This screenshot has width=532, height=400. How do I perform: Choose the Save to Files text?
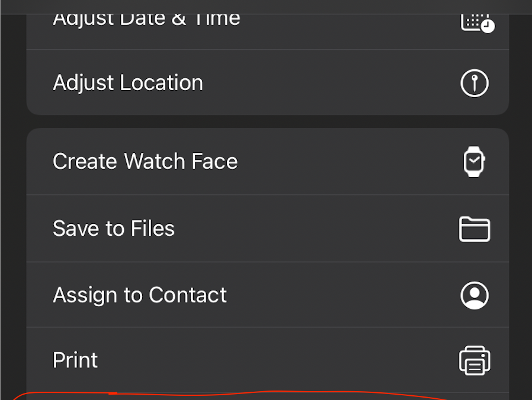click(x=114, y=229)
